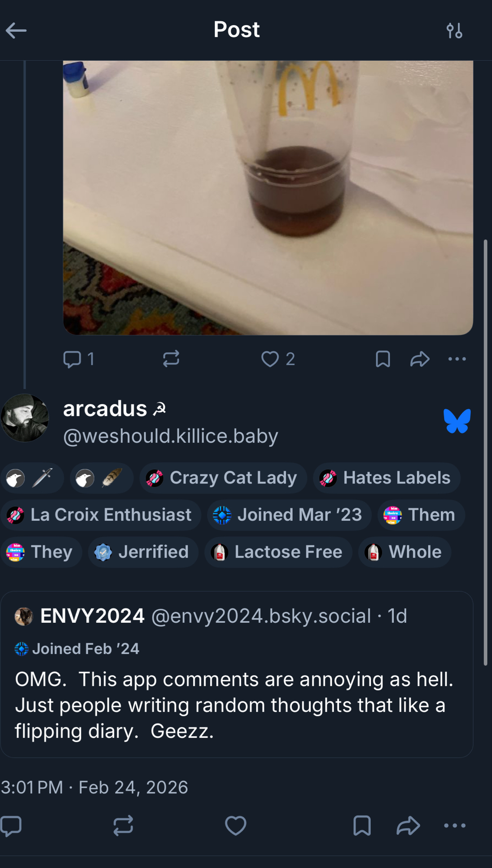Tap the blue butterfly icon

457,421
